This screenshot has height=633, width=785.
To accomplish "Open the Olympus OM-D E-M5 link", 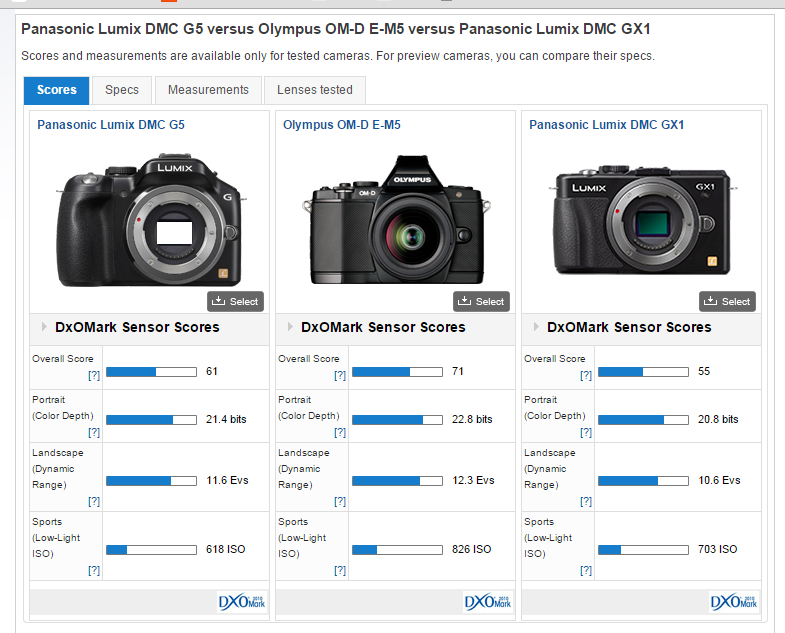I will coord(341,125).
